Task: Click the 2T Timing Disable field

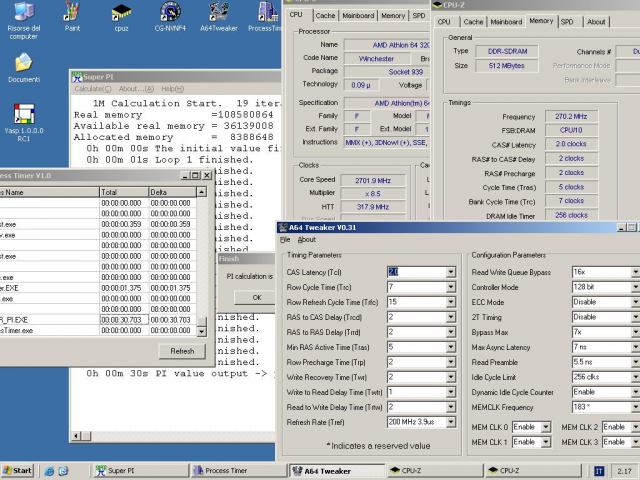Action: coord(606,317)
